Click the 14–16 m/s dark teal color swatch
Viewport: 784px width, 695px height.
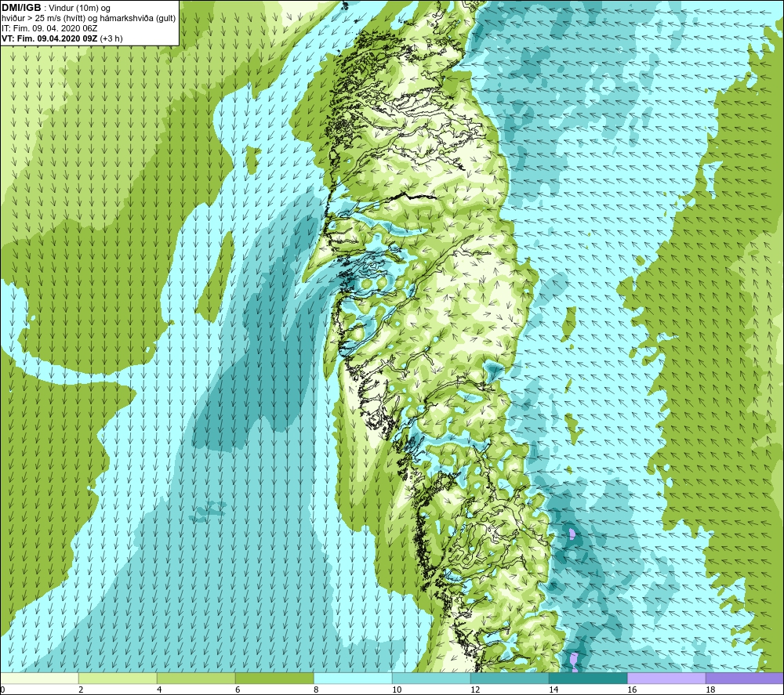(x=588, y=678)
